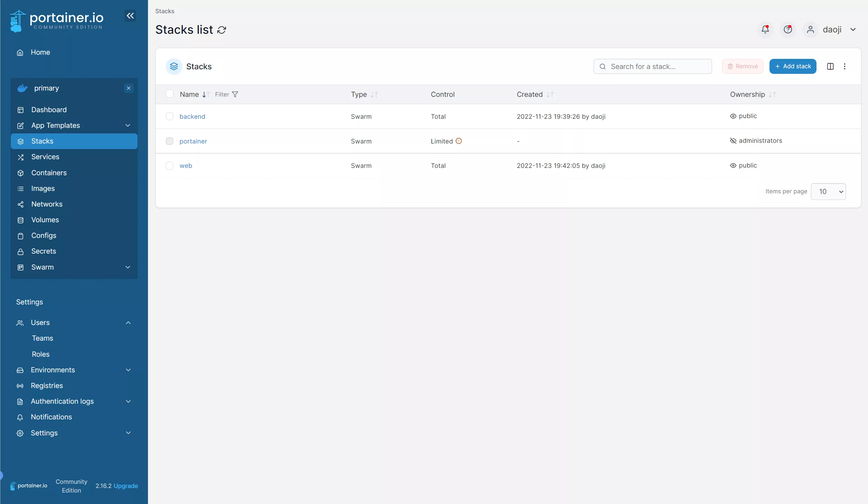Open the portainer stack link
This screenshot has height=504, width=868.
pyautogui.click(x=193, y=141)
